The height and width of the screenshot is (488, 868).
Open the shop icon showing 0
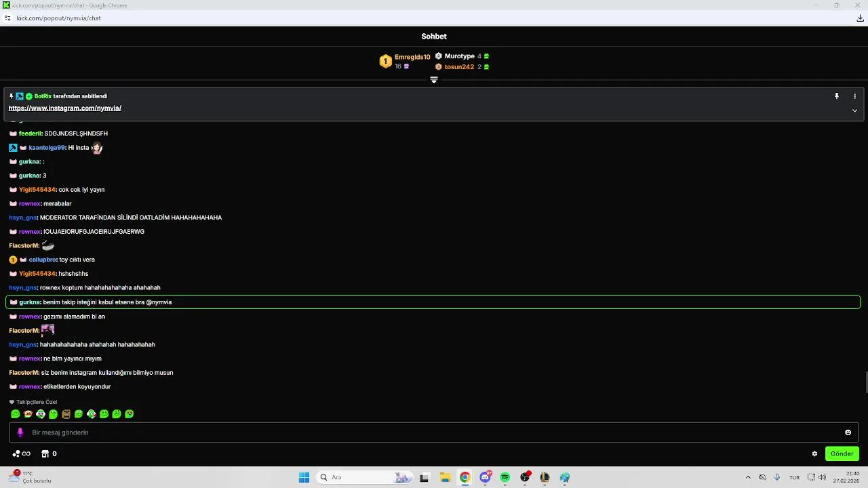pyautogui.click(x=49, y=454)
